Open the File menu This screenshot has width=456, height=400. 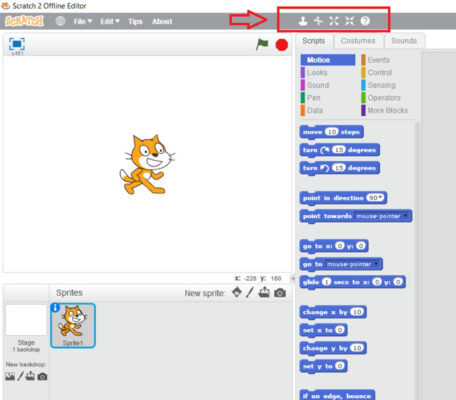(83, 21)
